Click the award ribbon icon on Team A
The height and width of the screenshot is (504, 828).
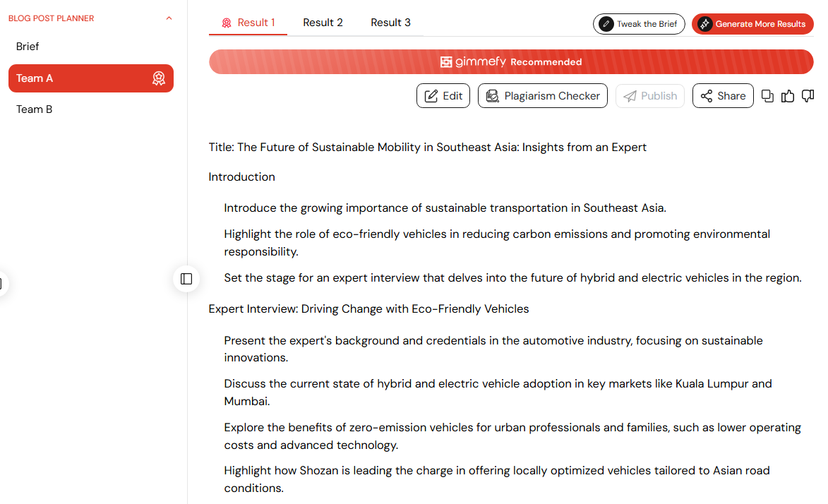158,79
